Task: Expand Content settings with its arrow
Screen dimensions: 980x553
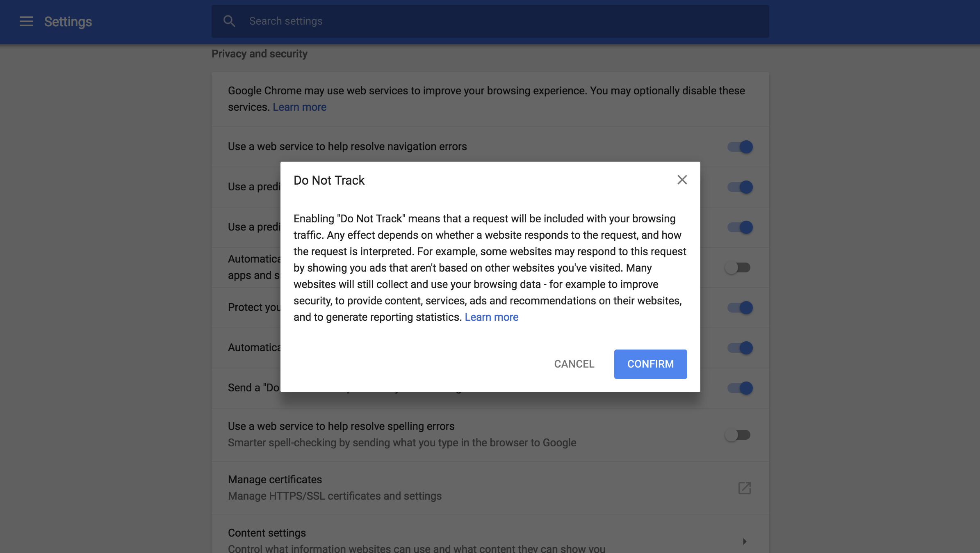Action: [x=744, y=541]
